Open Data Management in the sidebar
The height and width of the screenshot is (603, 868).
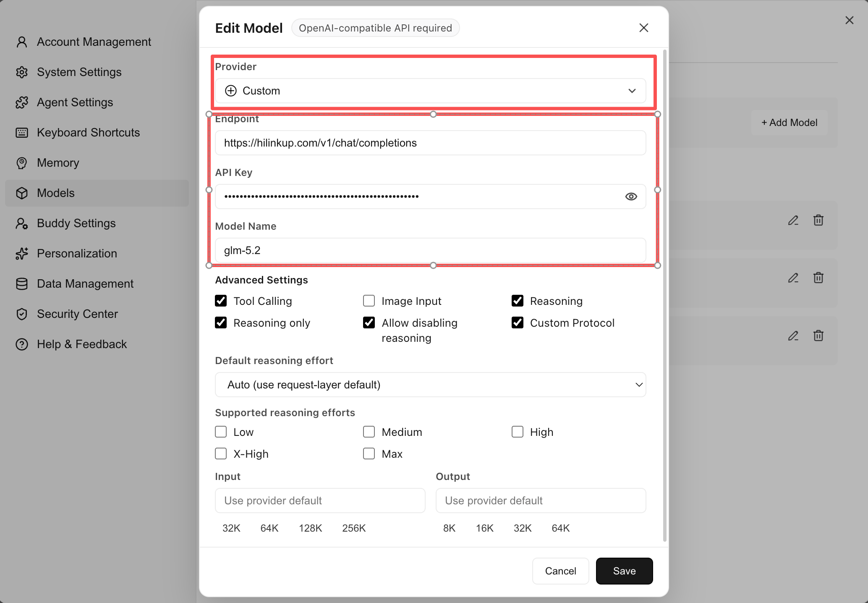97,284
